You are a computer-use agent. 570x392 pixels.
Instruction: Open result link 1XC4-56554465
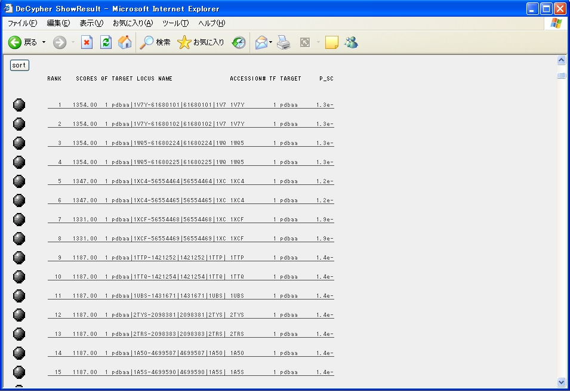(x=190, y=200)
